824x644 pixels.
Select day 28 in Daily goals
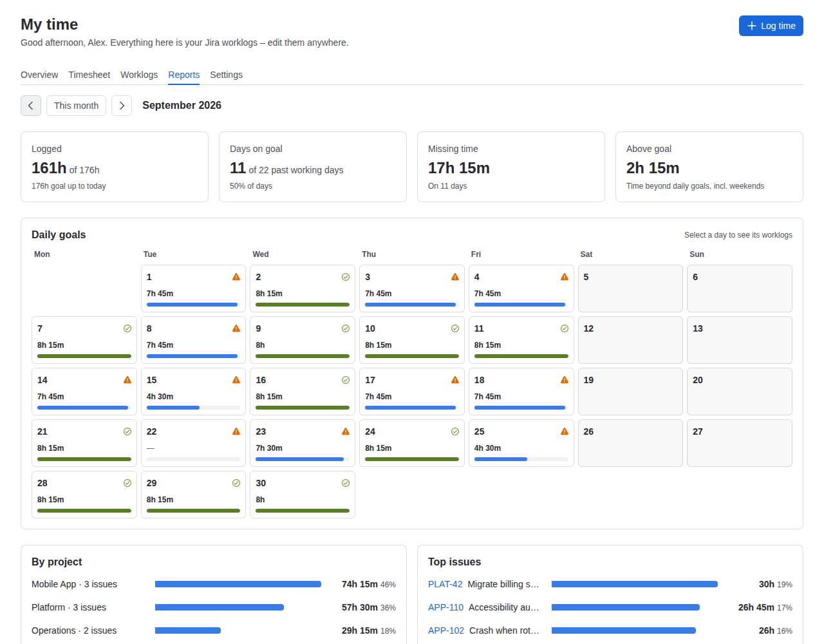point(84,495)
